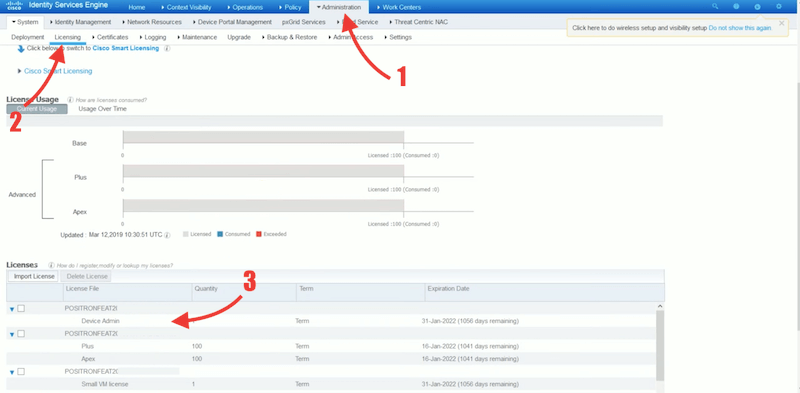Switch to Usage Over Time view
800x393 pixels.
pos(103,109)
